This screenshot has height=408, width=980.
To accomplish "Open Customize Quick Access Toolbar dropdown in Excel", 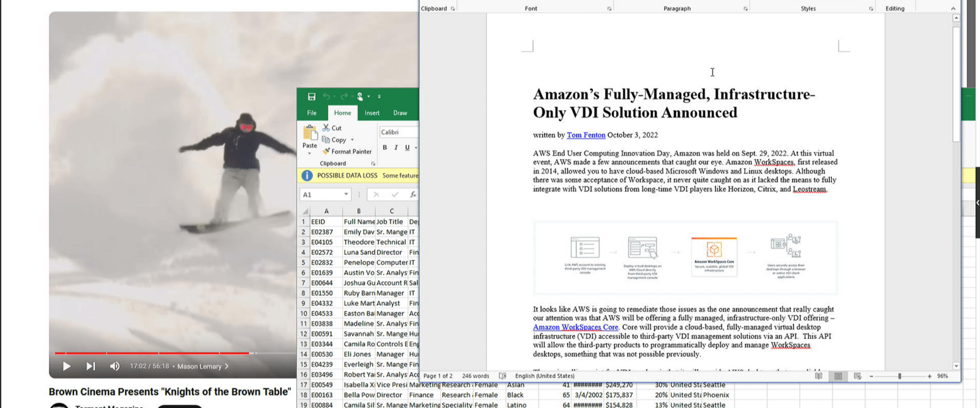I will click(379, 96).
